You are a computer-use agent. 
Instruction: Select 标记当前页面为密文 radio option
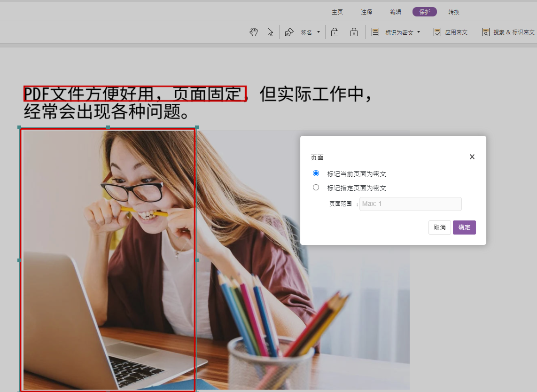tap(316, 173)
